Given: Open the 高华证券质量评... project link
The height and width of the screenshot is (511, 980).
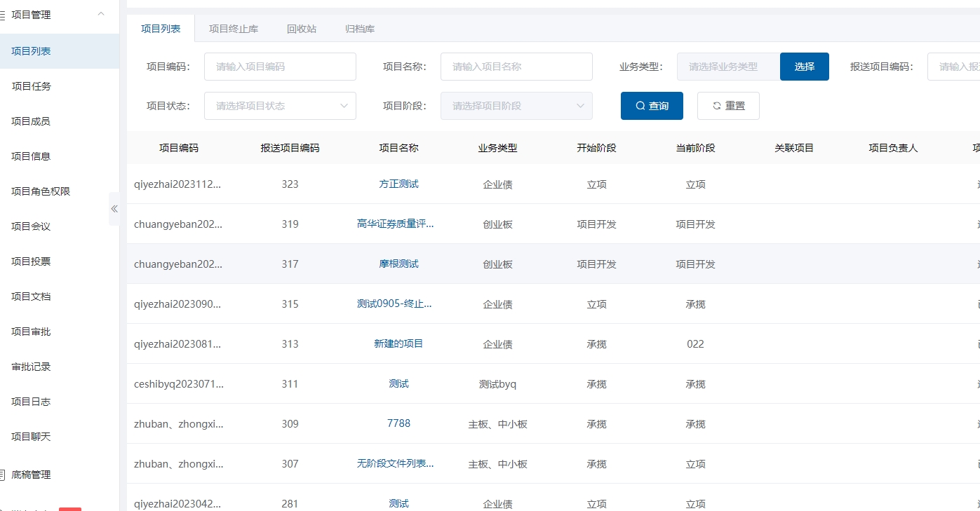Looking at the screenshot, I should point(396,224).
